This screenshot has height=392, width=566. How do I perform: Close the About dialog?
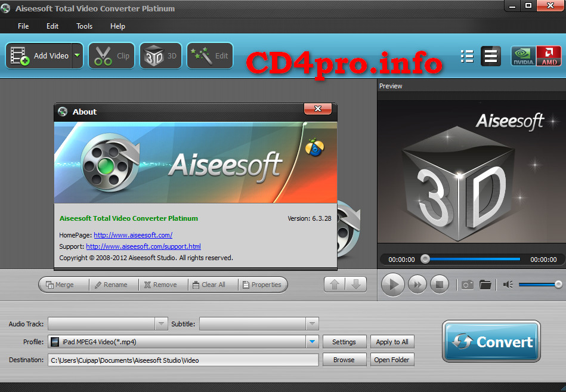click(x=318, y=109)
